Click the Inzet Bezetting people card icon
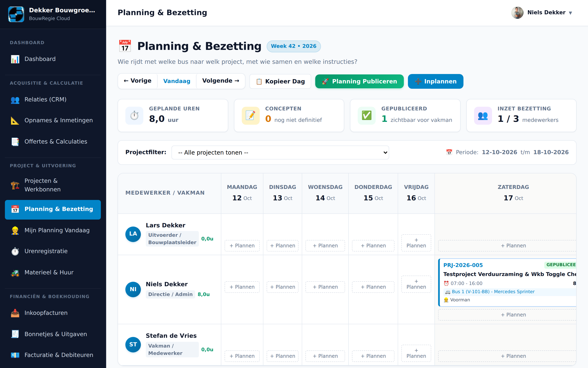The image size is (588, 368). [x=483, y=116]
